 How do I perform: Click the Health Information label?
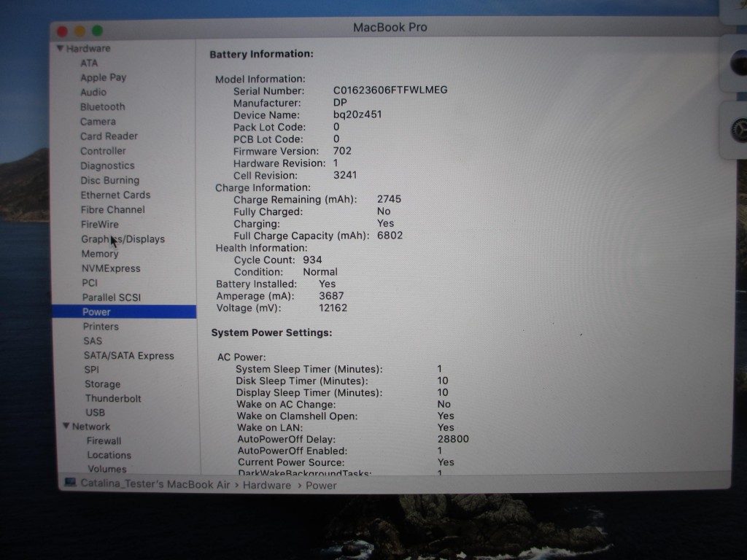tap(262, 248)
